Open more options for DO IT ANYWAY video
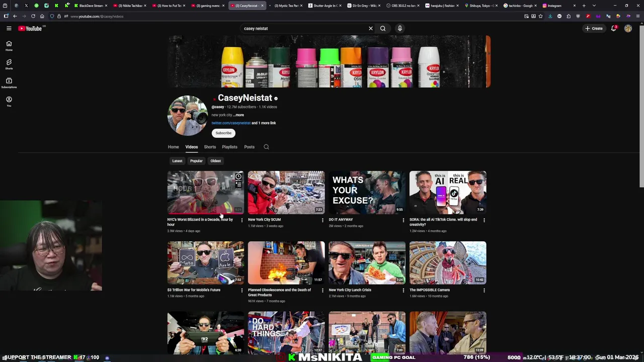This screenshot has height=362, width=644. point(403,220)
